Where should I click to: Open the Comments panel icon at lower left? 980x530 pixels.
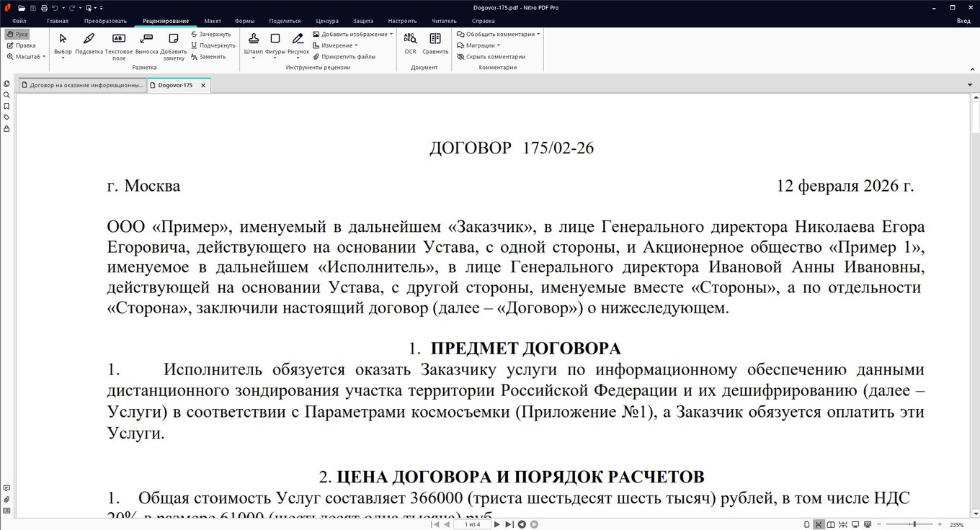[x=6, y=488]
